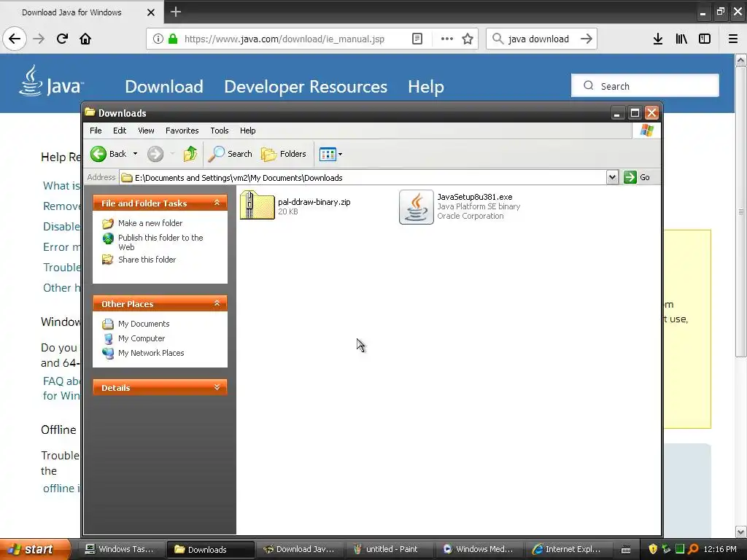Switch to Internet Explorer taskbar item
The image size is (747, 560).
(567, 549)
